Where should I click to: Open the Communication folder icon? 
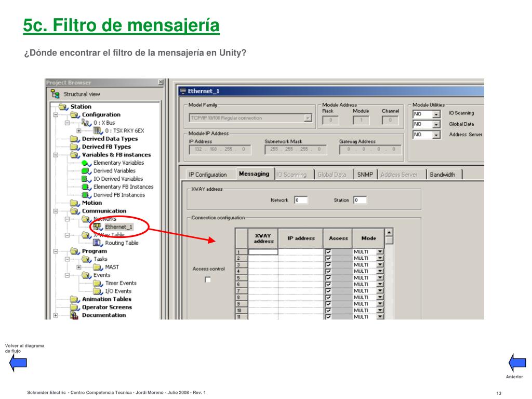75,211
